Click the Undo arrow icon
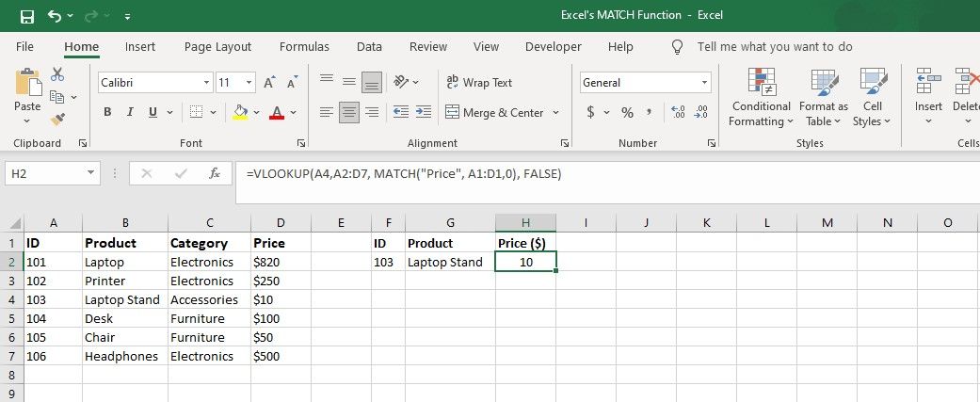The image size is (980, 402). pyautogui.click(x=55, y=16)
